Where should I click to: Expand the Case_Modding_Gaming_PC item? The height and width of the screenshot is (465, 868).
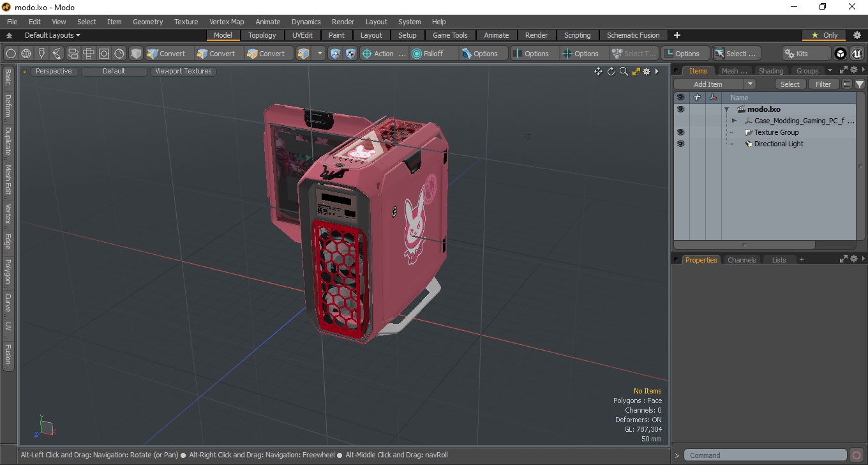734,121
